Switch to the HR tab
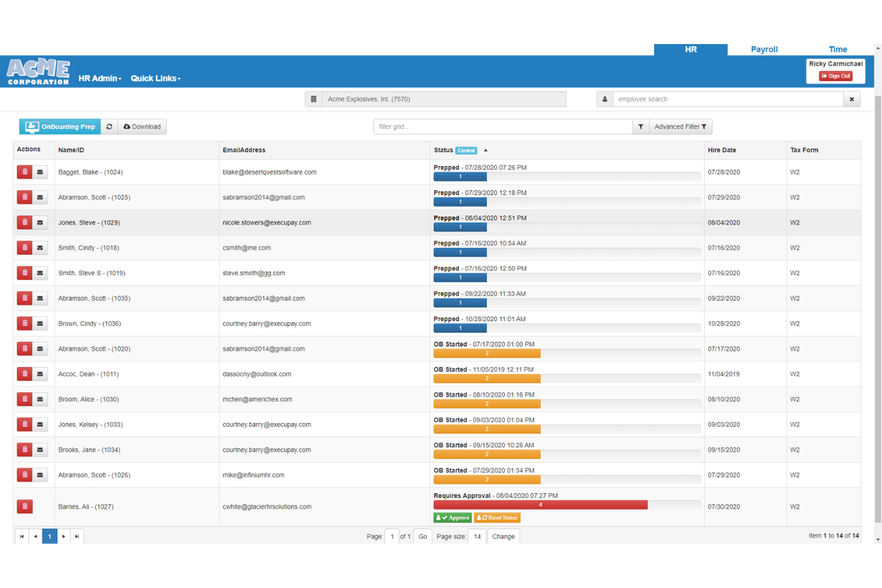This screenshot has height=588, width=882. pyautogui.click(x=691, y=49)
